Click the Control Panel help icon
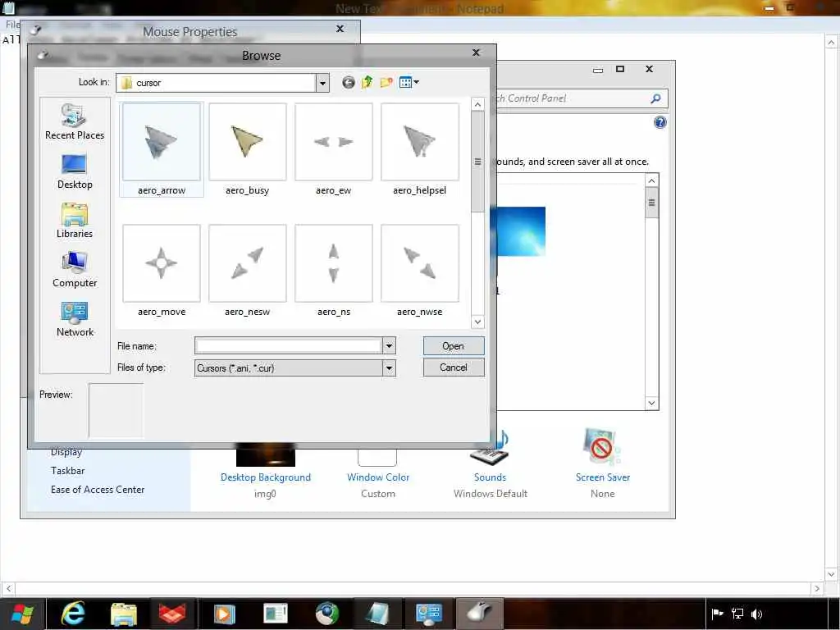This screenshot has width=840, height=630. click(660, 123)
